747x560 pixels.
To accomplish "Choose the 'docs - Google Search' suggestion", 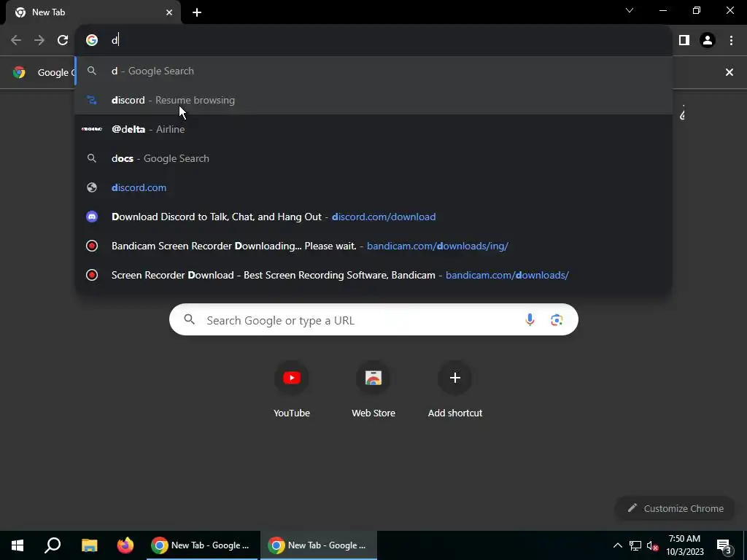I will [x=373, y=158].
